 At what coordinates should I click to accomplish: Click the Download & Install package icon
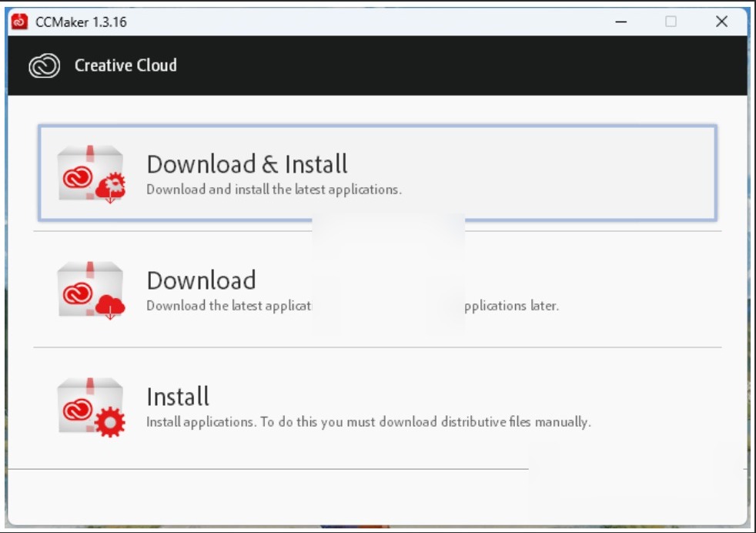91,174
